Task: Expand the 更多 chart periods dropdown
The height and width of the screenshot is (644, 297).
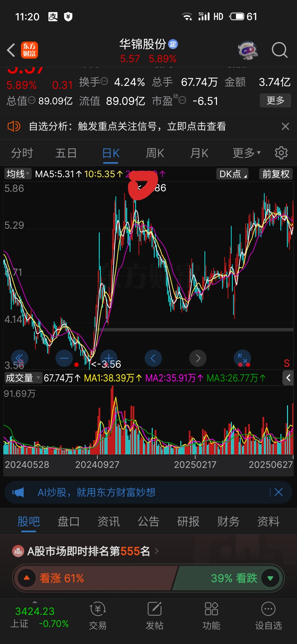Action: tap(246, 153)
